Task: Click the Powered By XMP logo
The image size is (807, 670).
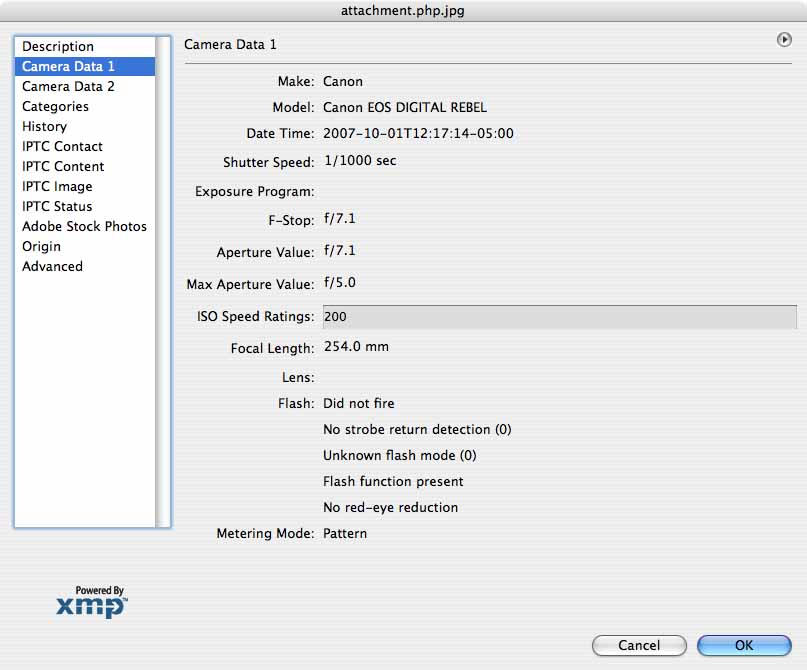Action: (91, 602)
